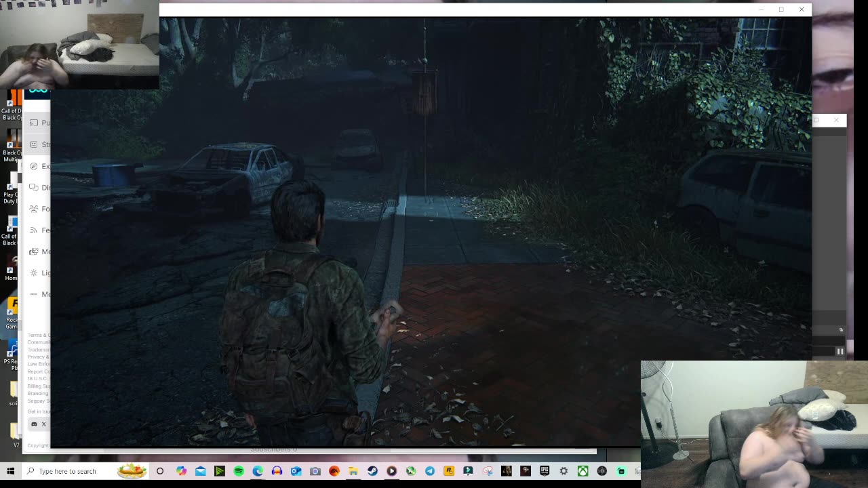Open the Windows Start menu
Screen dimensions: 868x488
tap(10, 471)
